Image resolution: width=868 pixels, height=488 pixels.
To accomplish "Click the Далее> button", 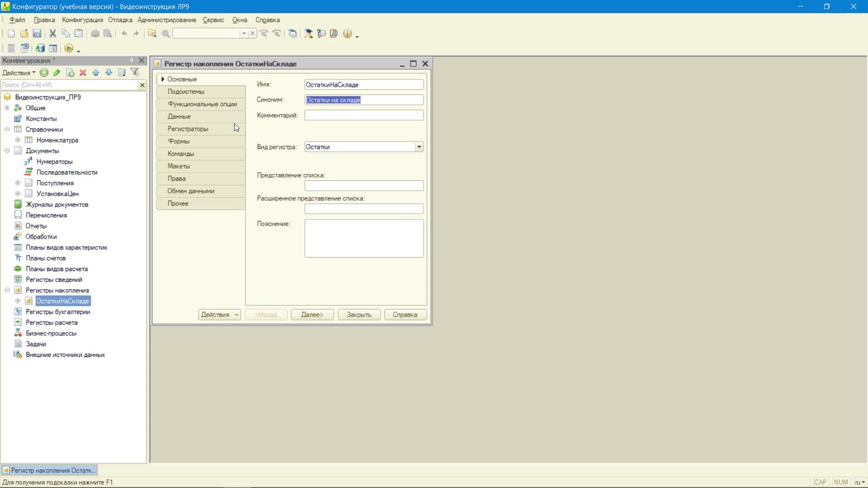I will [x=312, y=315].
